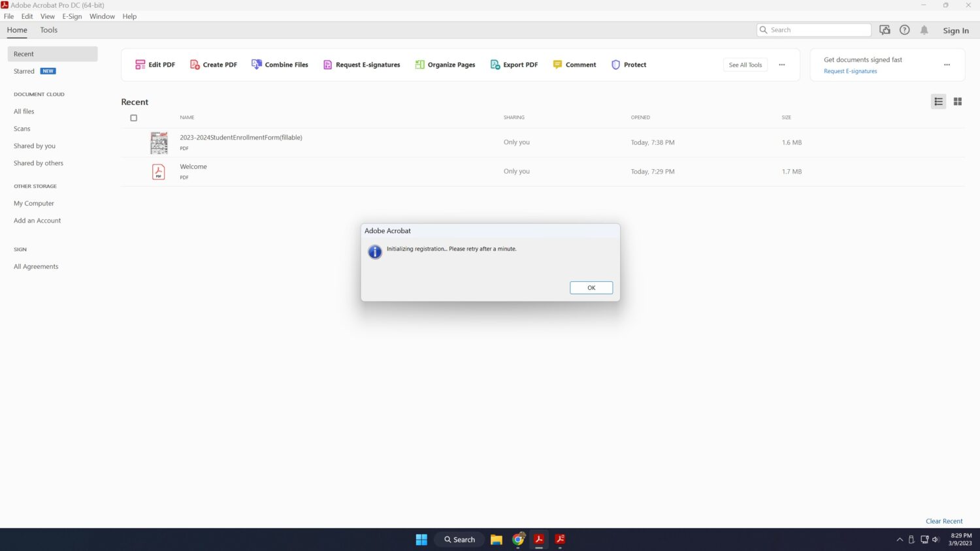
Task: Tick the select-all files checkbox
Action: (134, 118)
